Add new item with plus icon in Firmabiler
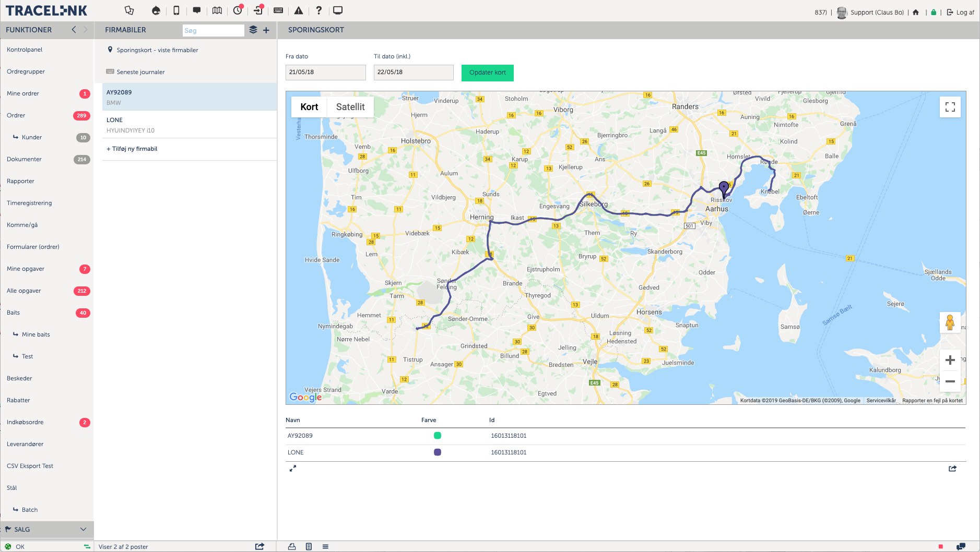 coord(266,30)
